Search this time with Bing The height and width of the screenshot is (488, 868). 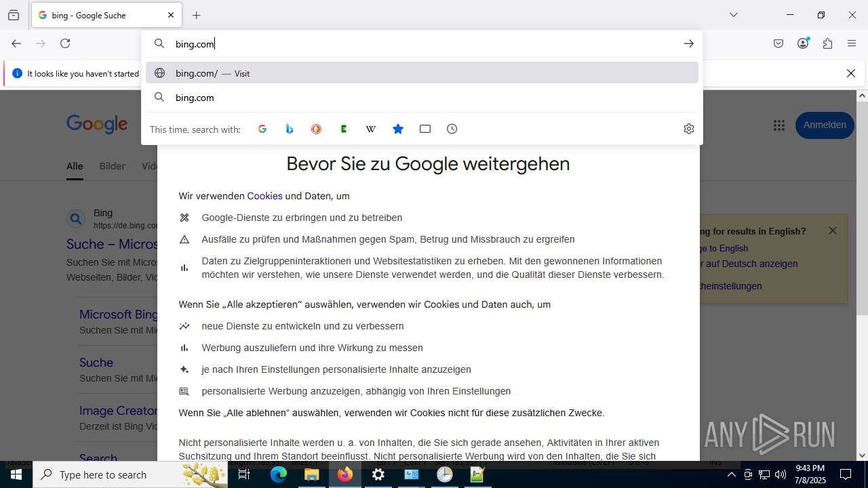coord(290,129)
